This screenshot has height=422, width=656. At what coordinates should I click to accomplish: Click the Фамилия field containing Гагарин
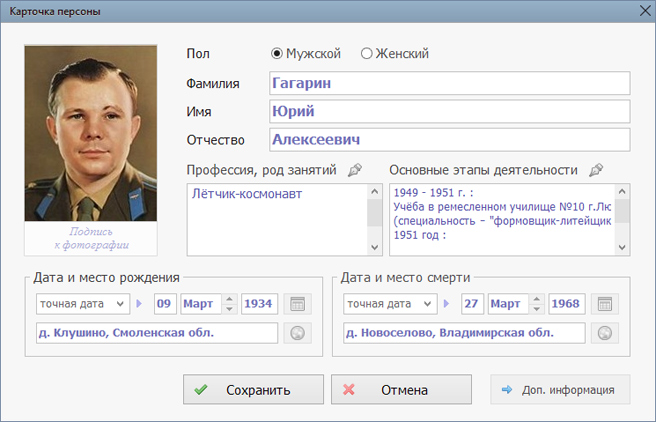pos(450,83)
